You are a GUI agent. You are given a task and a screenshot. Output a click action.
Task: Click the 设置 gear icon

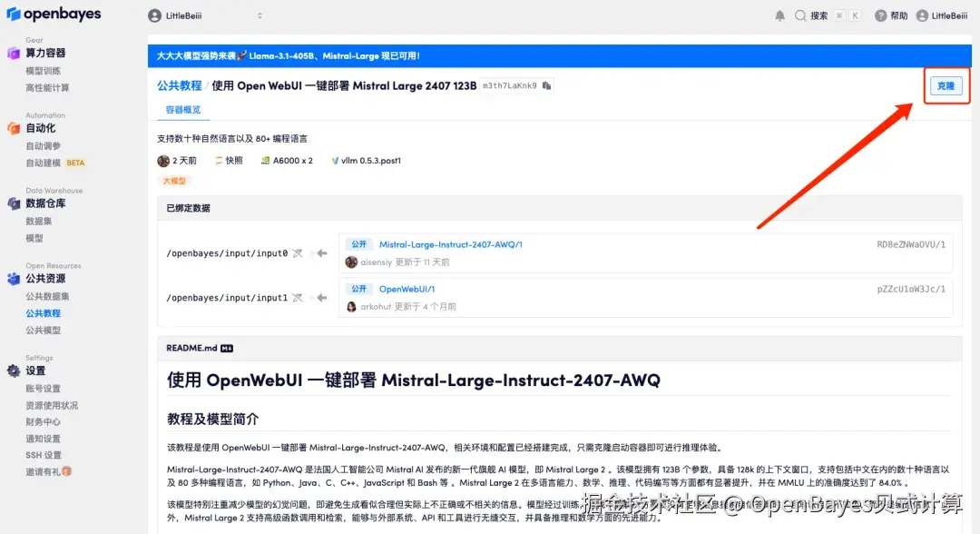[14, 371]
